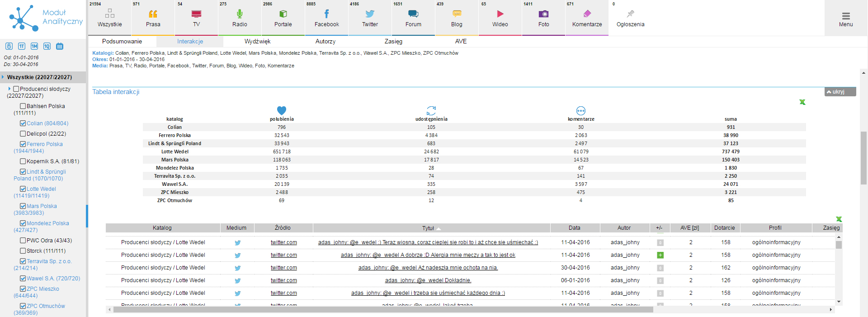Open tweet 'trzeba się uśmiechać każdego dnia'

pyautogui.click(x=428, y=293)
